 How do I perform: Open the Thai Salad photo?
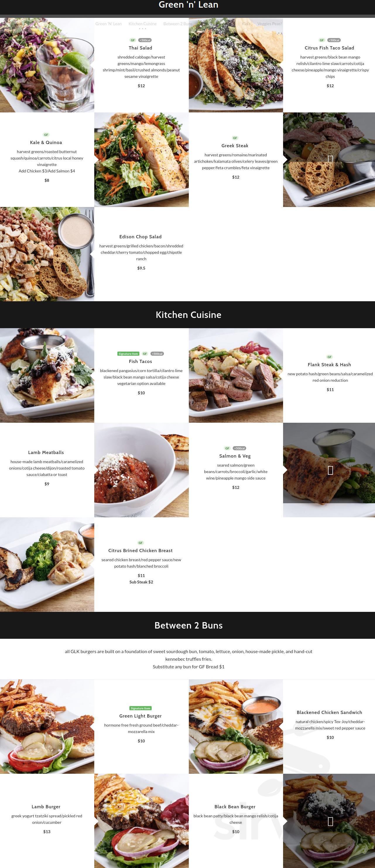[47, 65]
